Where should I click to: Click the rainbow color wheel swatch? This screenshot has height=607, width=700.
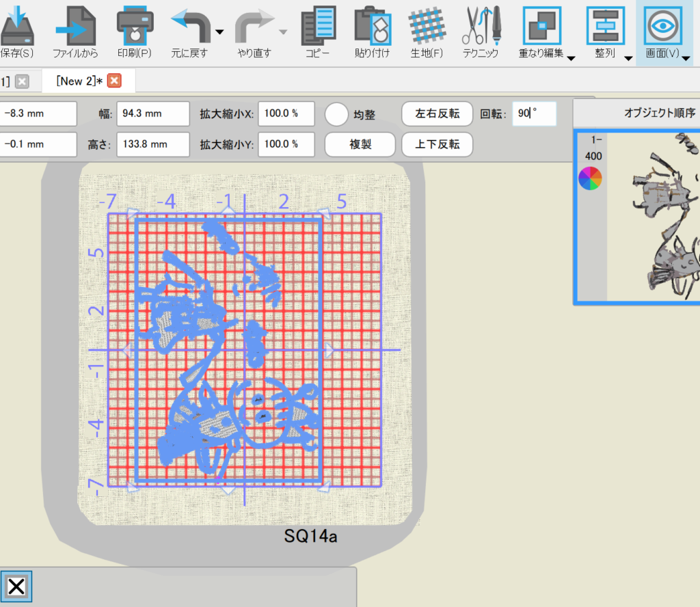click(x=590, y=178)
